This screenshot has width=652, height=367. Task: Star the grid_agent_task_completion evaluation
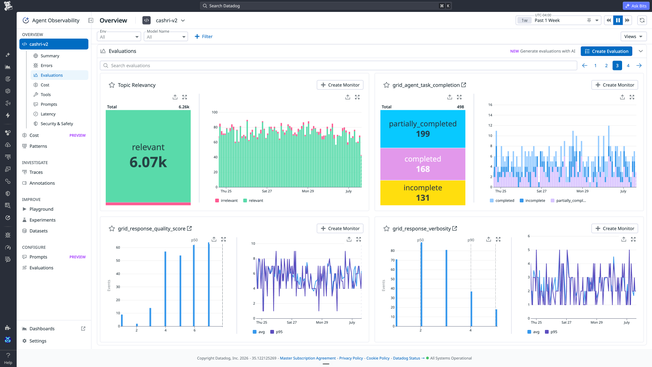click(x=386, y=85)
